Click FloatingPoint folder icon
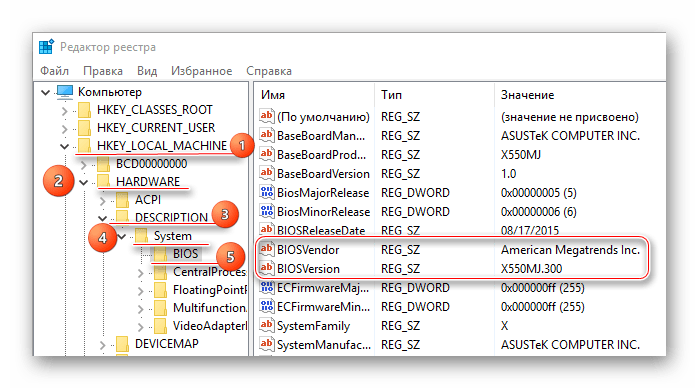The height and width of the screenshot is (388, 698). (x=161, y=290)
